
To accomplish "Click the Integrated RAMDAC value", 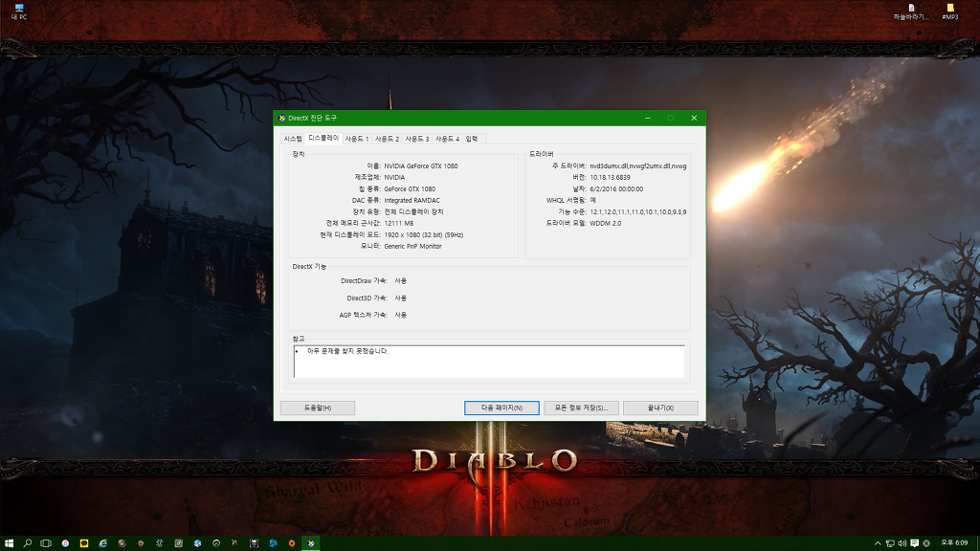I will click(412, 201).
